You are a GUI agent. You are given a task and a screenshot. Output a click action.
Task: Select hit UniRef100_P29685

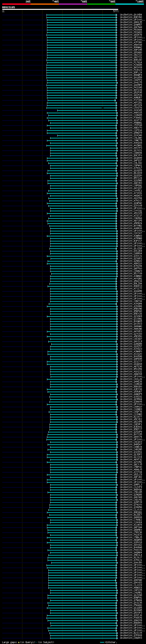(131, 65)
